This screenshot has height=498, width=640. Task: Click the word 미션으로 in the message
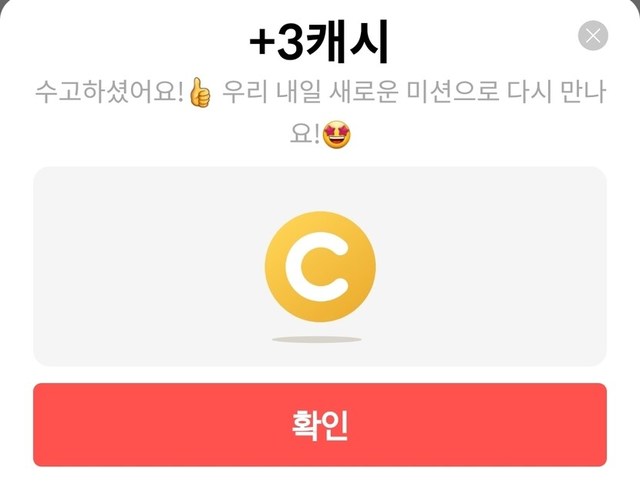pyautogui.click(x=453, y=92)
